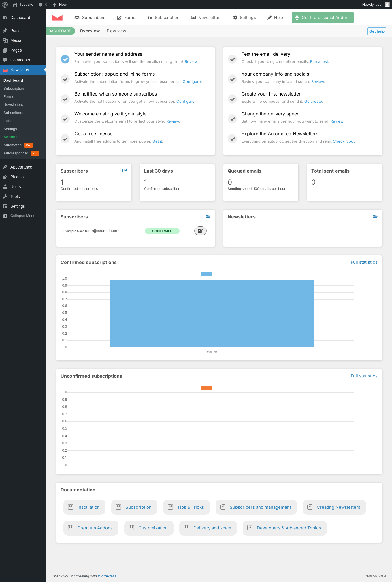The height and width of the screenshot is (582, 392).
Task: Click the Get Professional Addons button
Action: click(x=323, y=18)
